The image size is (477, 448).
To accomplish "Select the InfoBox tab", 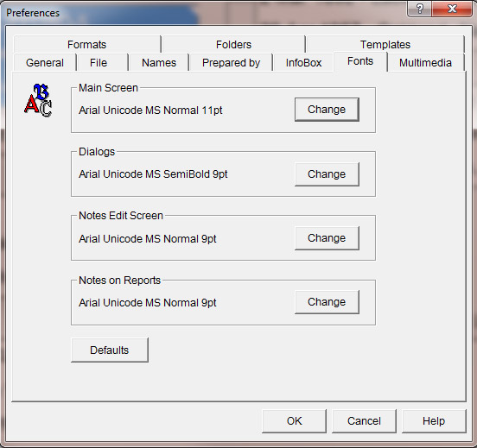I will click(x=303, y=63).
